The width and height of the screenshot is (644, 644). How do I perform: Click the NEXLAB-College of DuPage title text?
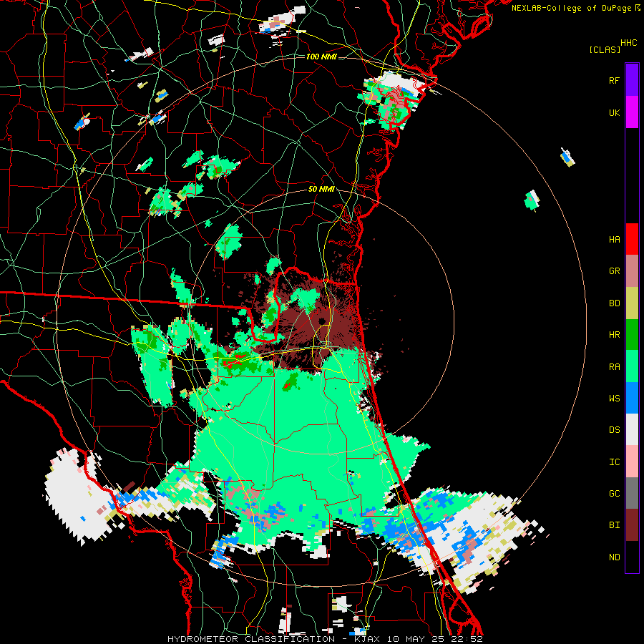click(571, 8)
